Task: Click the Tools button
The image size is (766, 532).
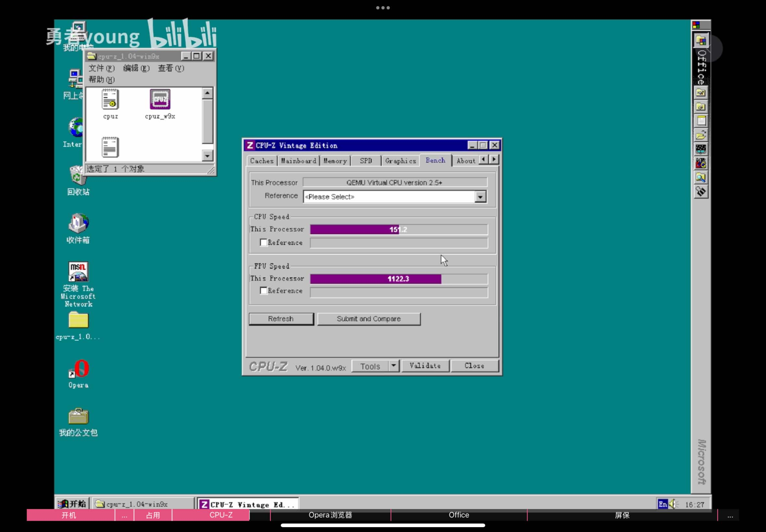Action: (370, 366)
